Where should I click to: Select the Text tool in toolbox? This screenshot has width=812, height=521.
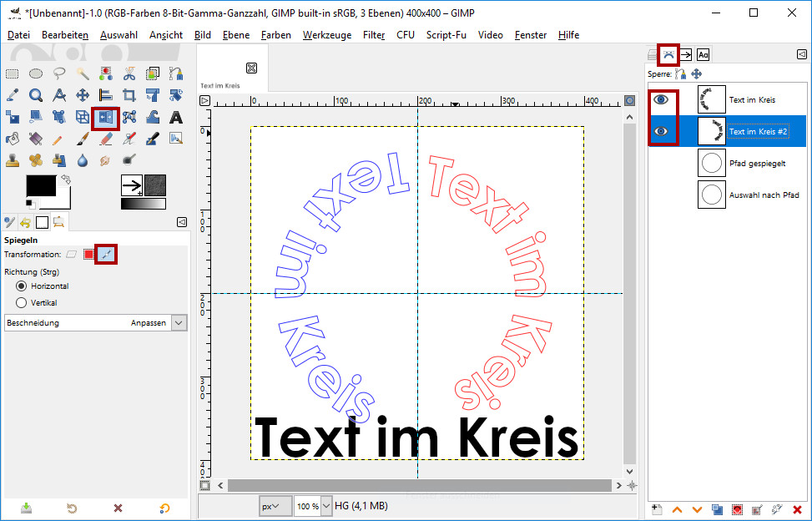(x=176, y=117)
